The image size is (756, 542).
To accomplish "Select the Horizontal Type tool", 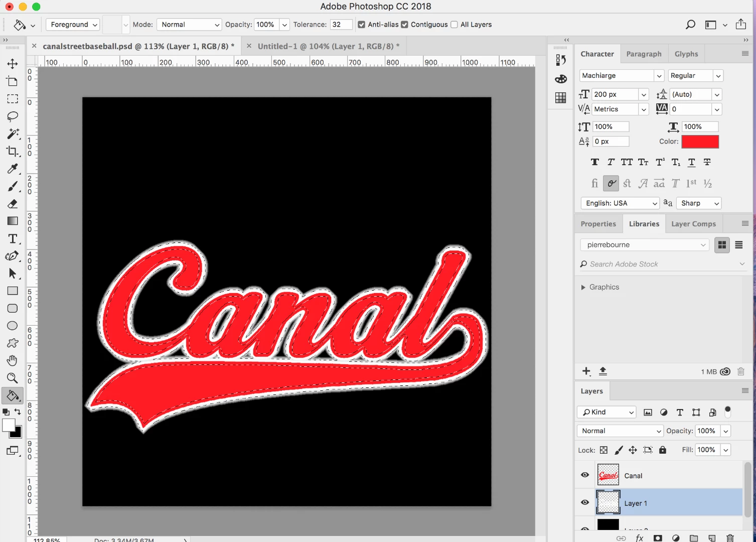I will [x=13, y=238].
